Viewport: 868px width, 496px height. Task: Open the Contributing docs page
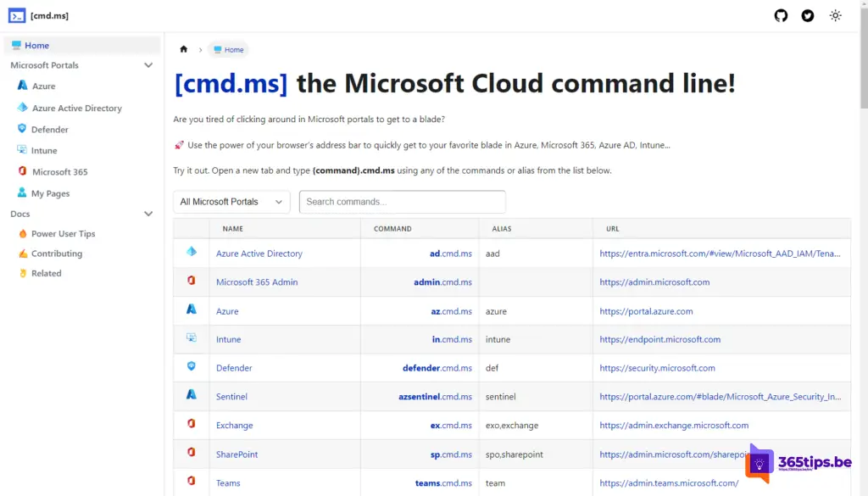[57, 254]
